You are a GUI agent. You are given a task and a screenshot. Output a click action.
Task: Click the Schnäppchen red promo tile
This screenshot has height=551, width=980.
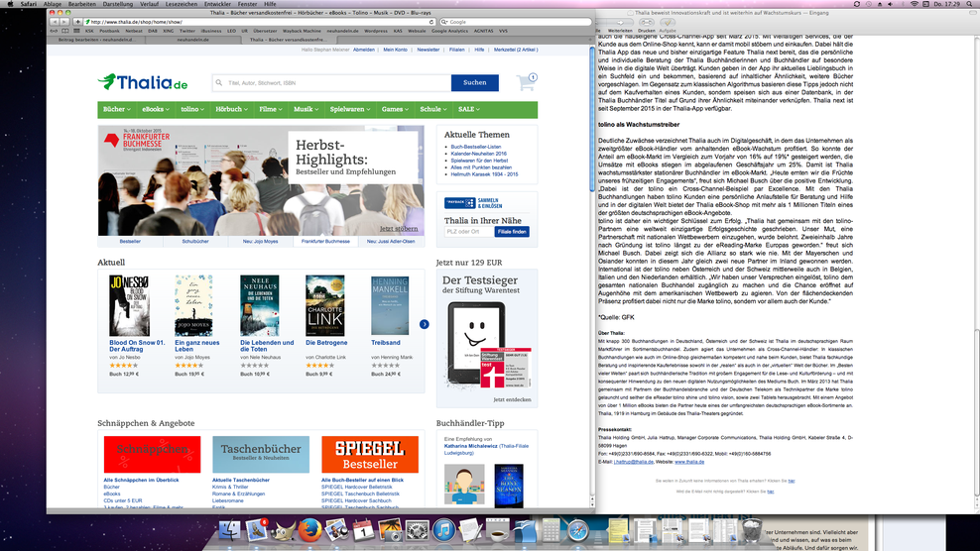tap(152, 454)
